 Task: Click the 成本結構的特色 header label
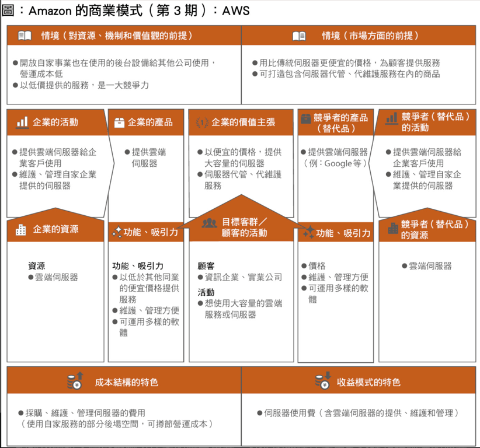[127, 382]
